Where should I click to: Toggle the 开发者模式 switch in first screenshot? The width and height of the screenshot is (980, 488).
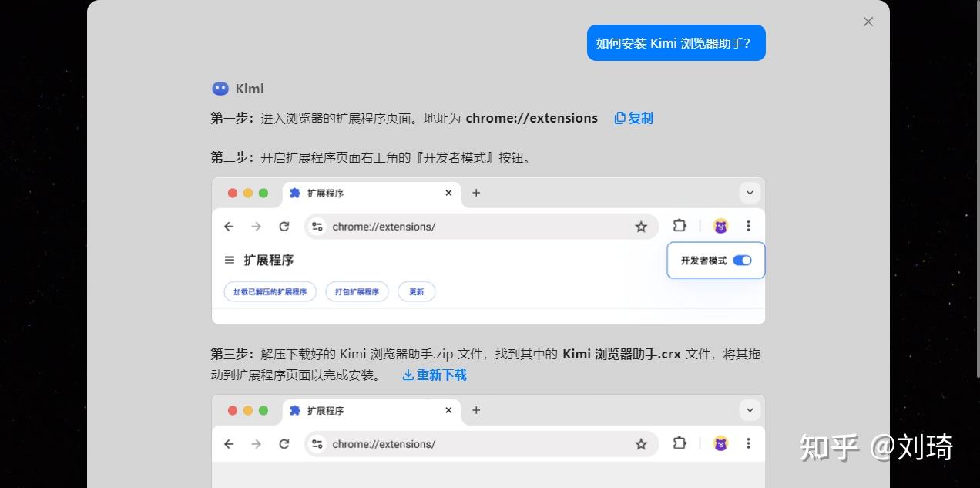(742, 261)
